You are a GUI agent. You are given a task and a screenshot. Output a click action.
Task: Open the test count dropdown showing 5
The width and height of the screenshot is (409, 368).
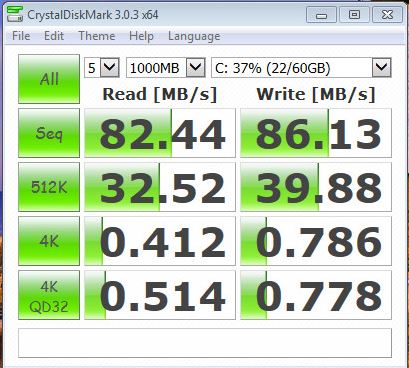point(102,68)
